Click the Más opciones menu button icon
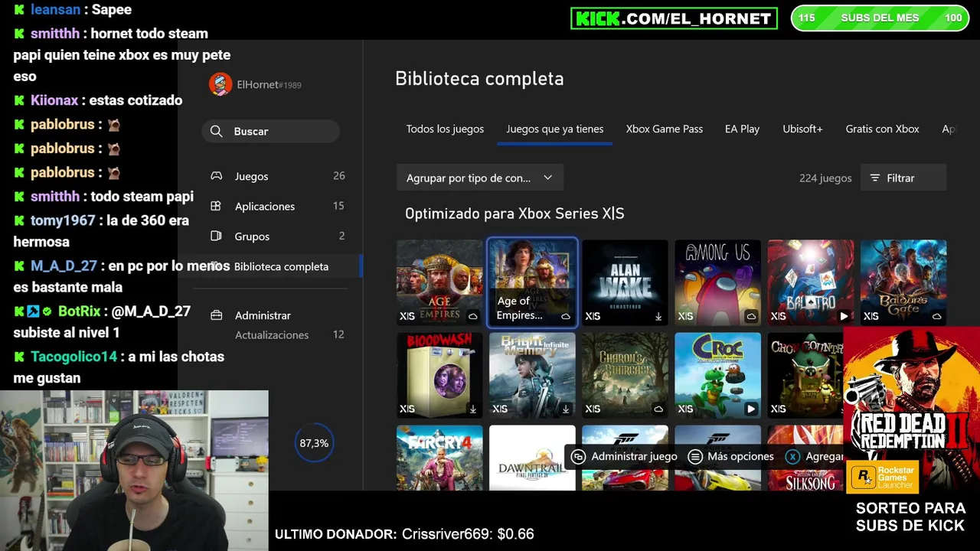 (x=695, y=456)
